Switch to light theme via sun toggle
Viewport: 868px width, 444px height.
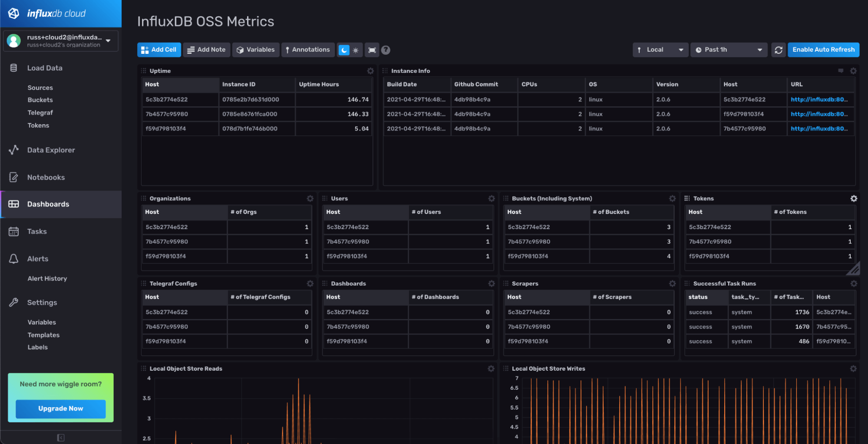click(x=355, y=49)
